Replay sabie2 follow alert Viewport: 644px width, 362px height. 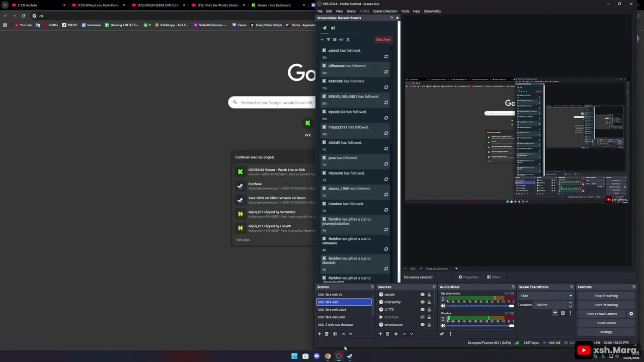point(386,56)
